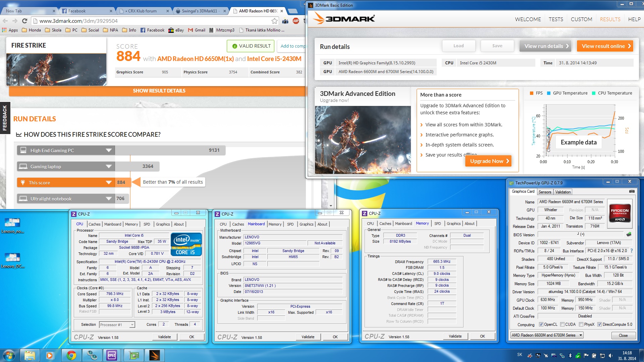Click the Adblock Plus extension icon
644x362 pixels.
click(x=296, y=21)
